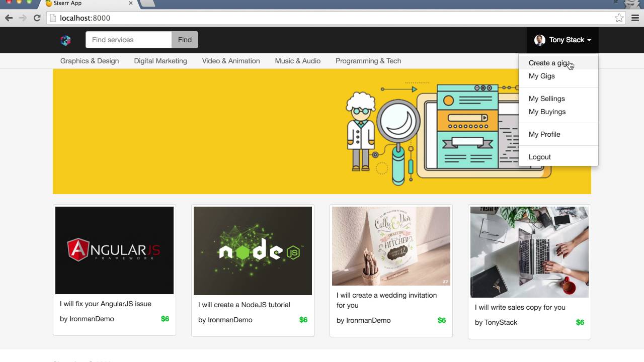Open the Video & Animation category

(x=231, y=61)
